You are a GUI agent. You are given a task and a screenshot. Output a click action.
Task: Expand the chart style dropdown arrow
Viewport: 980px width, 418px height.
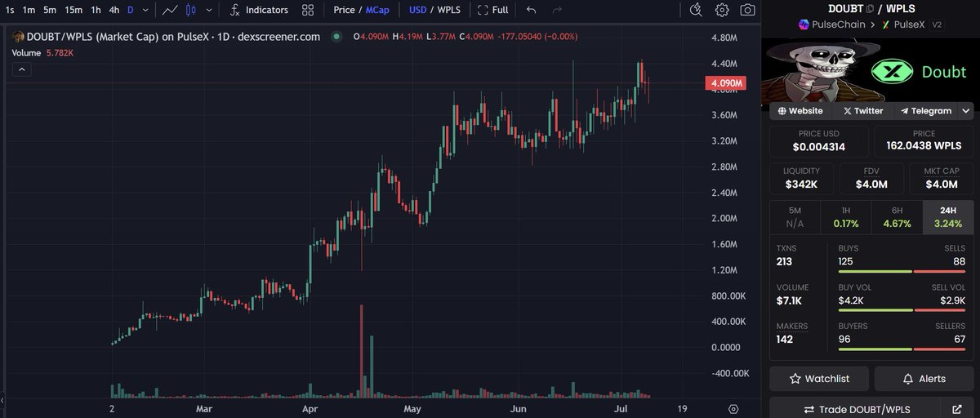coord(209,10)
